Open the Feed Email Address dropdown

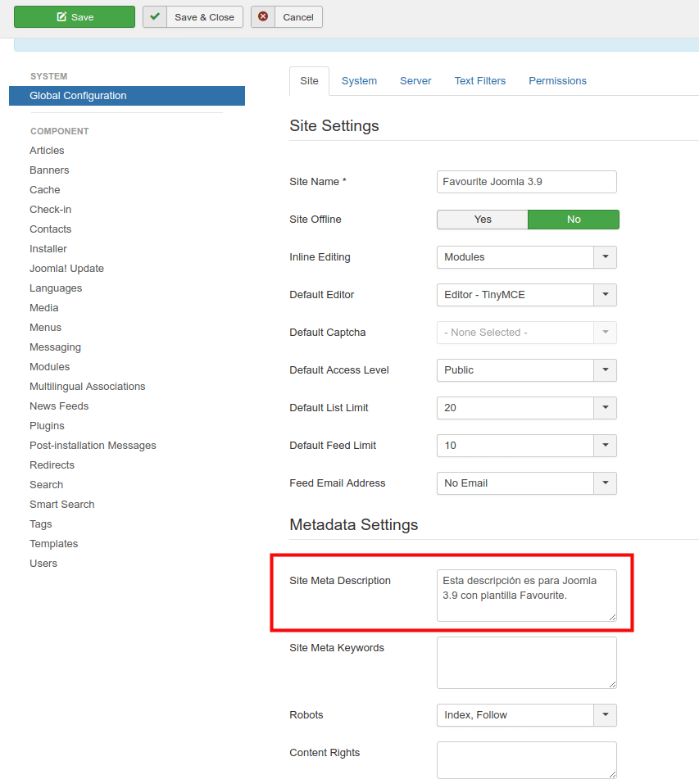click(x=526, y=483)
